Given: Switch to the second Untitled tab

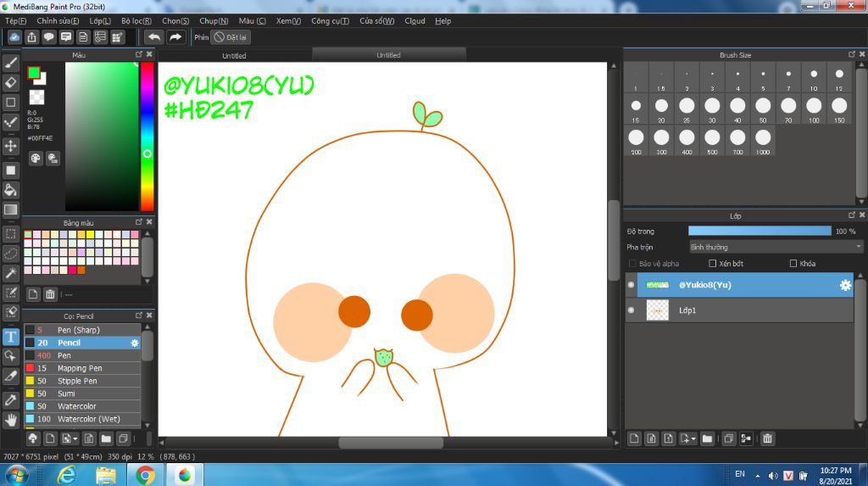Looking at the screenshot, I should click(x=388, y=55).
